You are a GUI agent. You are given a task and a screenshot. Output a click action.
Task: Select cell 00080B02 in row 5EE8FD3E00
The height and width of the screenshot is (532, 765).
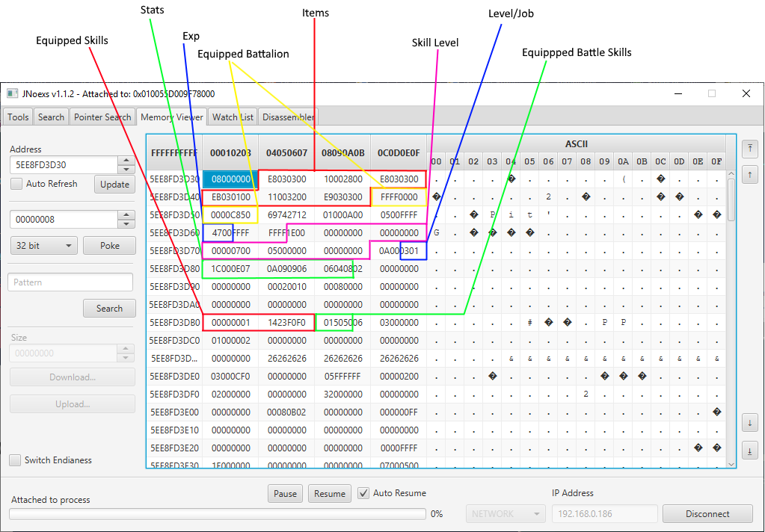(286, 412)
